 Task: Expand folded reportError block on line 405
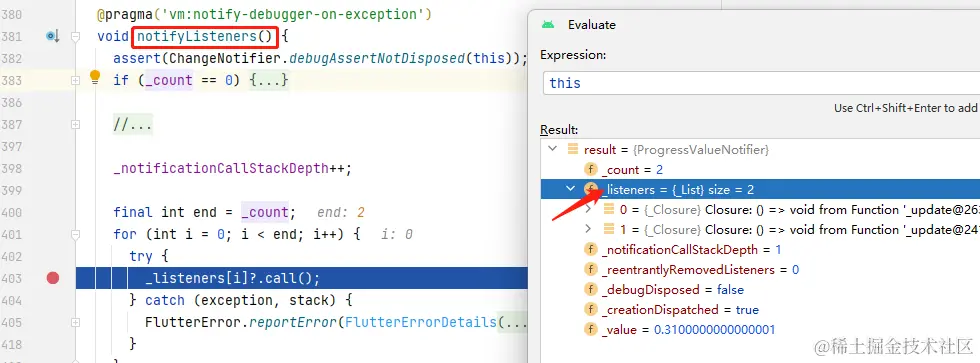click(76, 323)
